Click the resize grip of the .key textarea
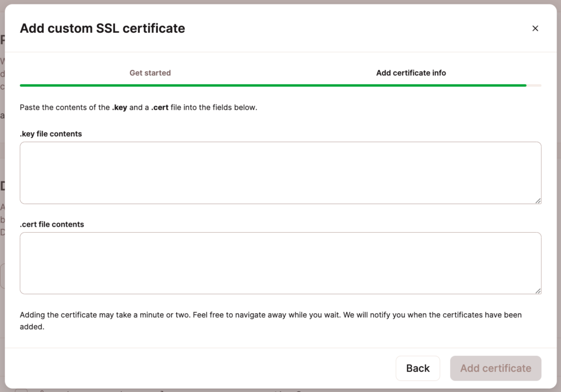Screen dimensions: 561x392 coord(538,200)
